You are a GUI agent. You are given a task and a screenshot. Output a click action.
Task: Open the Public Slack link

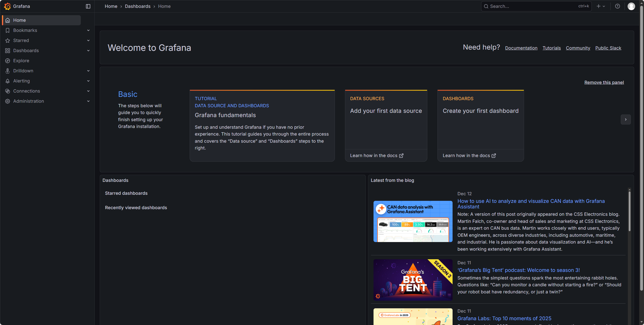[608, 48]
